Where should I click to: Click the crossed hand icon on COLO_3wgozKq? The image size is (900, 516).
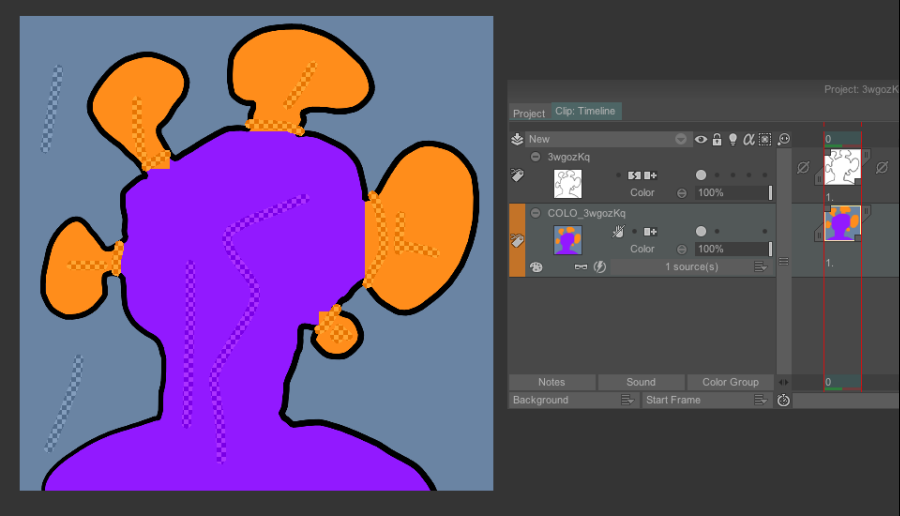(x=618, y=231)
